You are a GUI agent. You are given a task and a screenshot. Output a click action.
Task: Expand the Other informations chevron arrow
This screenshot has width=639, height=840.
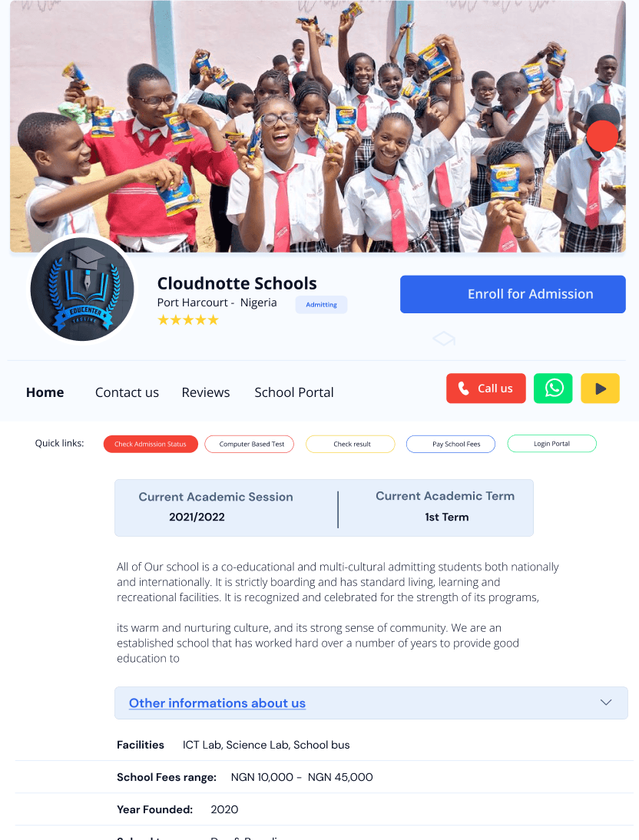tap(606, 703)
